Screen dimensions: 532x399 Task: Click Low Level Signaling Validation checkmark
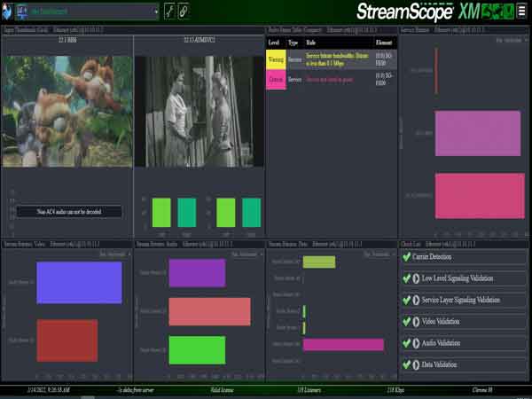click(x=406, y=278)
